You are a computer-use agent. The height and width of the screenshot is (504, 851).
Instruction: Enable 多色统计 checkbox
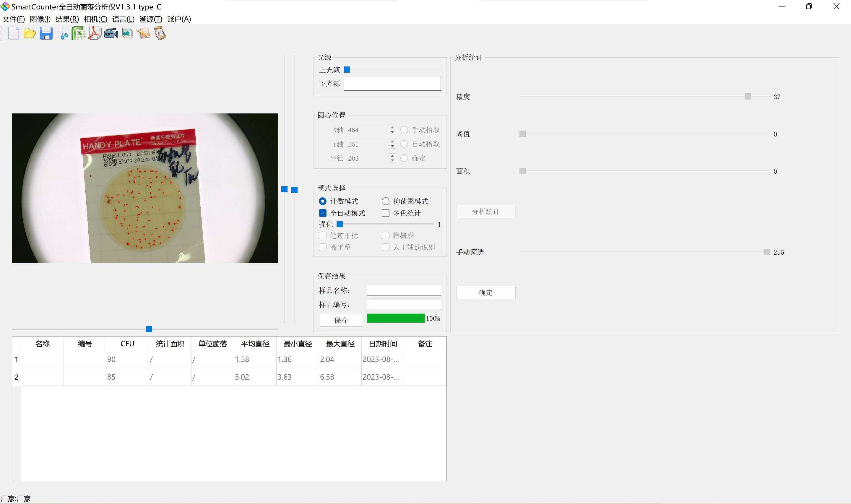click(385, 213)
